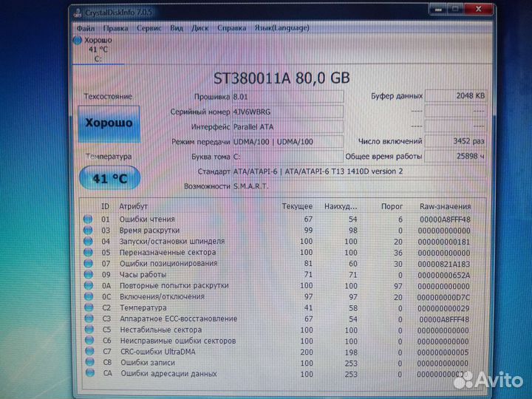Screen dimensions: 532x399
Task: Click the serial number field 4JV6WBRG
Action: click(287, 112)
